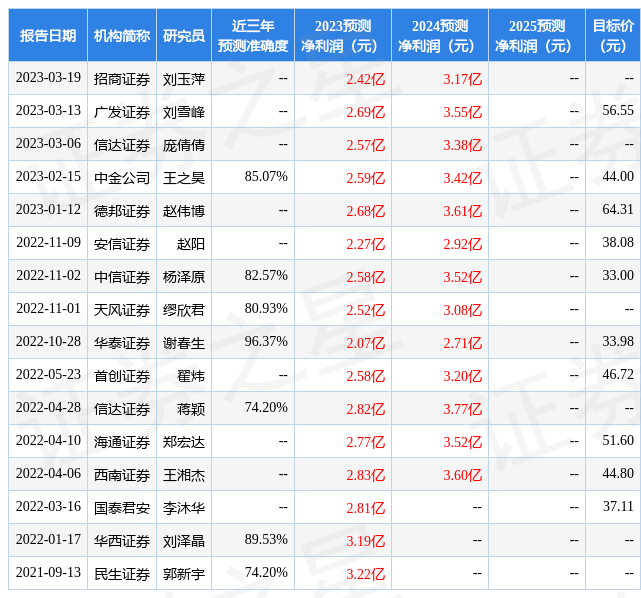The width and height of the screenshot is (641, 598).
Task: Click the 3.61亿 2024 forecast
Action: coord(462,211)
